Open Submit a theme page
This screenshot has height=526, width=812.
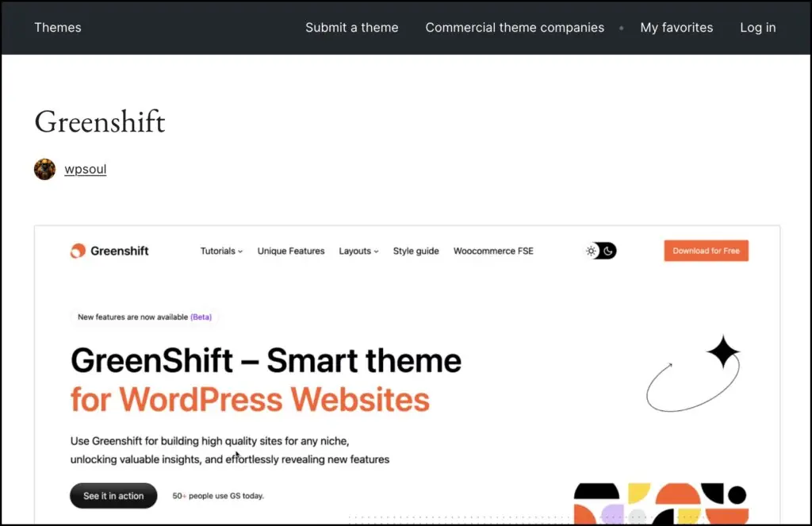(x=351, y=28)
